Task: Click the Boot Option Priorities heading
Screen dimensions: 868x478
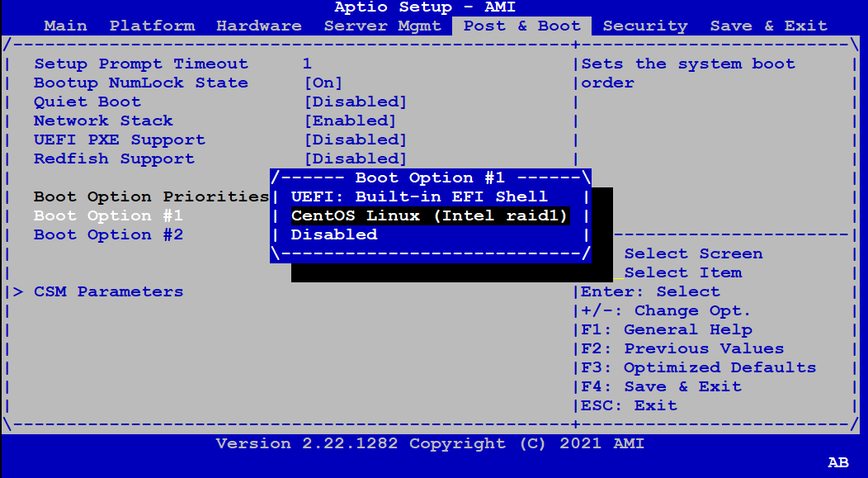Action: [152, 196]
